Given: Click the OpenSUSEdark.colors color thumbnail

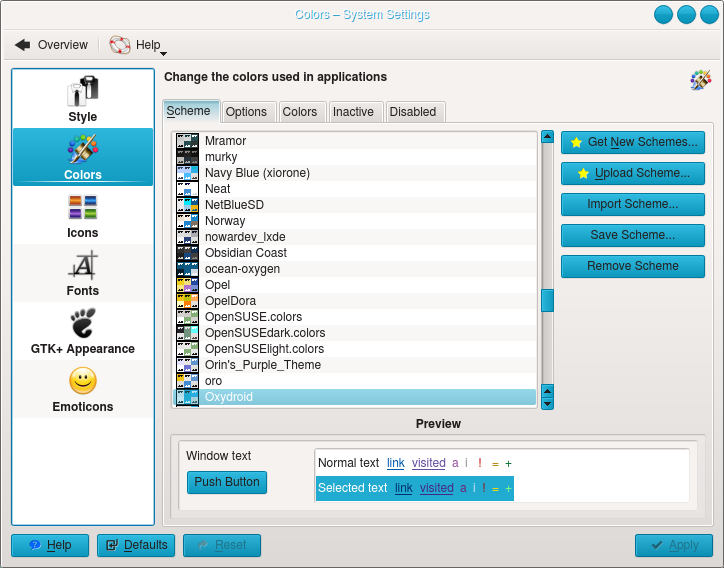Looking at the screenshot, I should (187, 333).
